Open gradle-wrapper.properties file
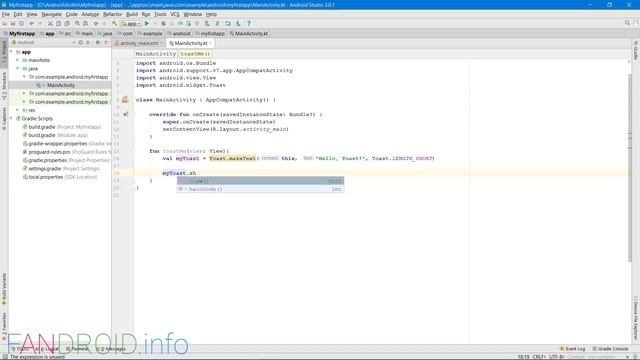This screenshot has height=360, width=640. (x=67, y=144)
